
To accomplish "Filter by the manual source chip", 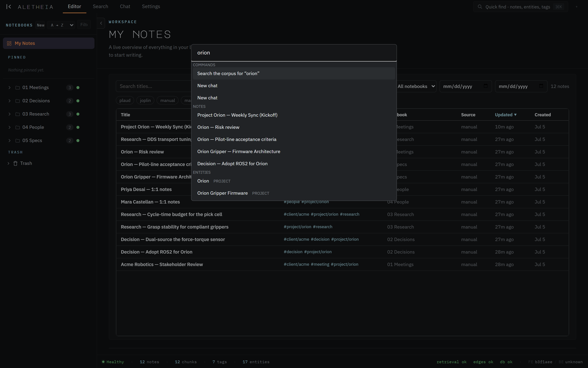I will pos(168,100).
